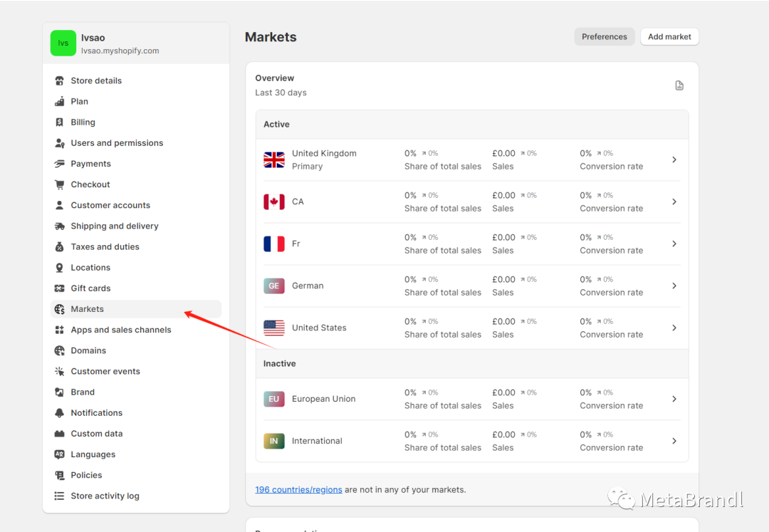Click the Notifications bell icon

(59, 413)
